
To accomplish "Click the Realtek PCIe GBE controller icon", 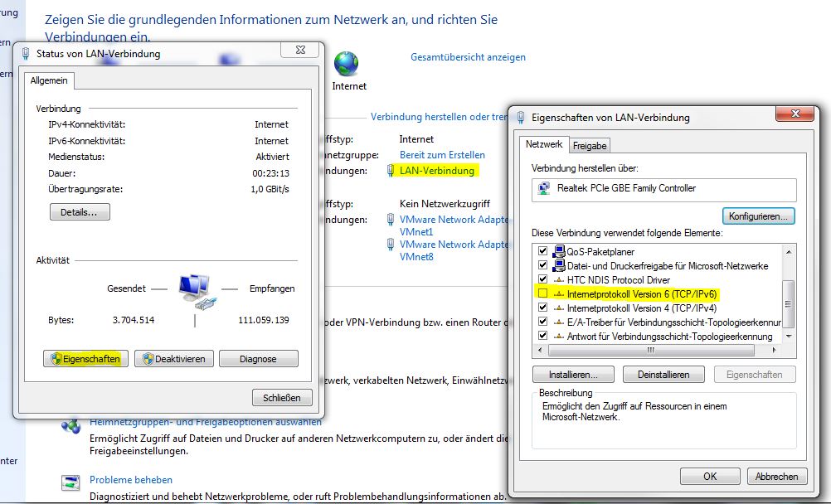I will click(544, 188).
